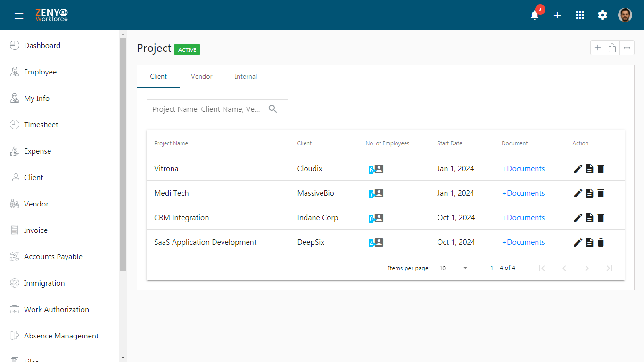This screenshot has width=644, height=362.
Task: View employees icon for CRM Integration
Action: (x=379, y=217)
